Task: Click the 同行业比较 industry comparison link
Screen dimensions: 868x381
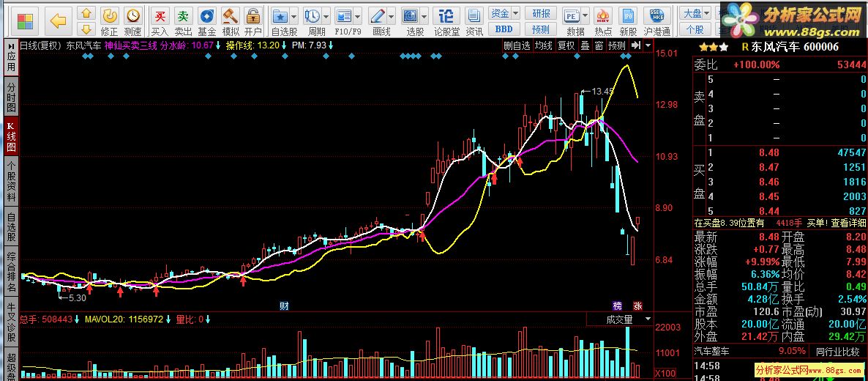Action: [837, 351]
